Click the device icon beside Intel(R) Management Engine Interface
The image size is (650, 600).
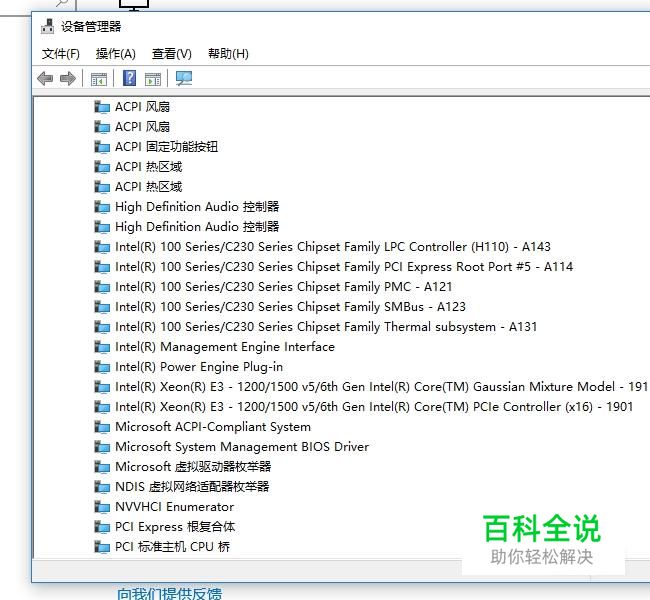(102, 347)
